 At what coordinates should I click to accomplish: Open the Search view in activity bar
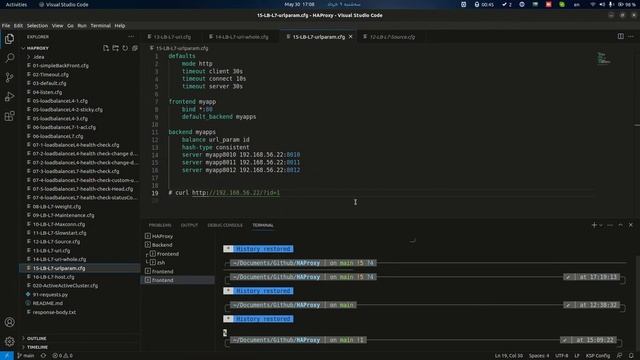[9, 58]
